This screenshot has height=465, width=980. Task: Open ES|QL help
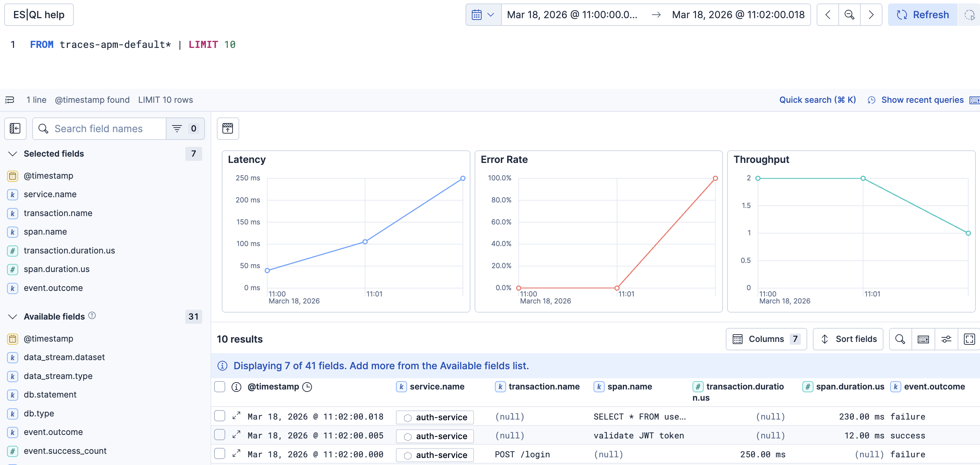coord(38,14)
